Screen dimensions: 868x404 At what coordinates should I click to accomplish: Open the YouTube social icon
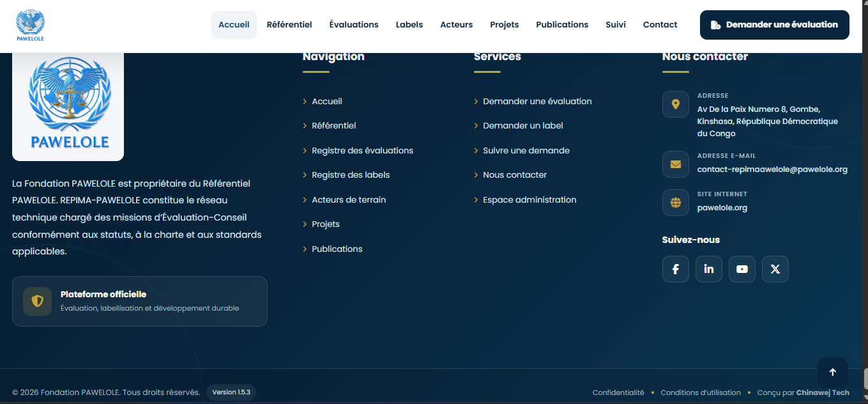[x=742, y=269]
